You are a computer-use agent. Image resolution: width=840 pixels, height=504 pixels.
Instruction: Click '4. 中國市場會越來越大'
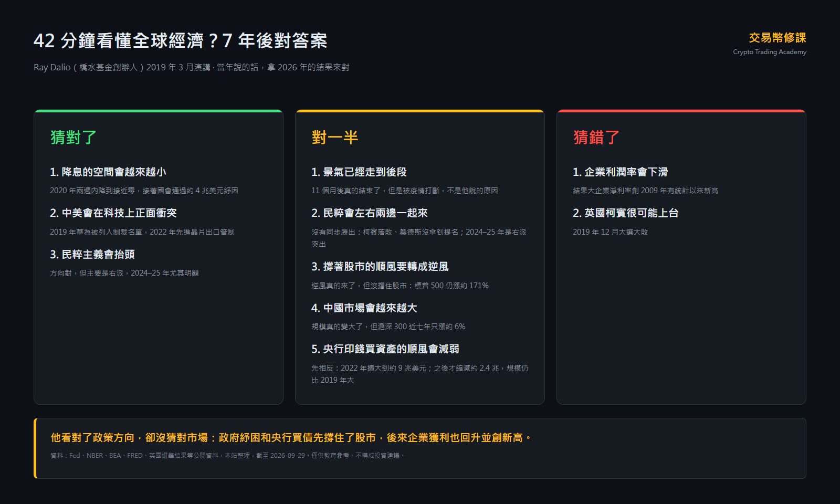[x=364, y=308]
